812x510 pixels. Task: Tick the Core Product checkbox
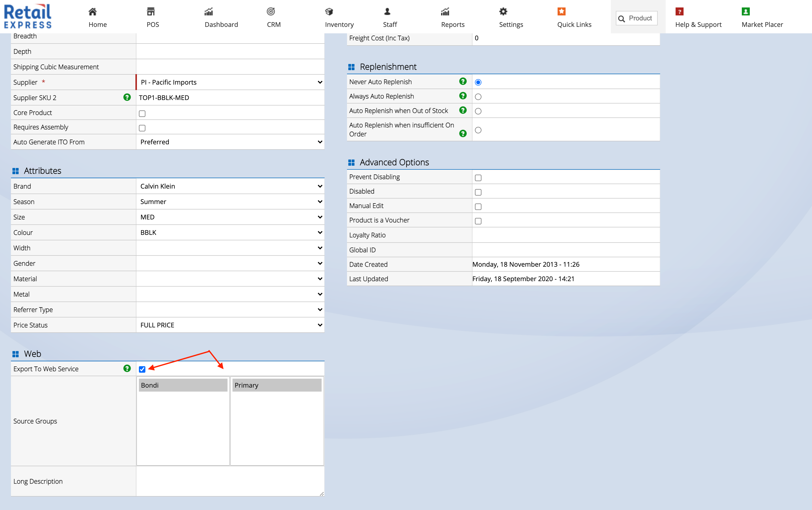142,114
